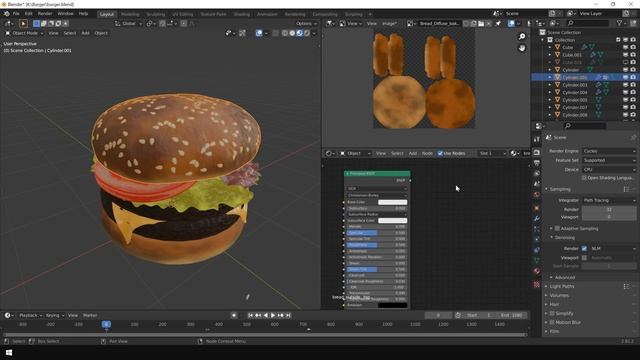Toggle Open Shading Language checkbox

(x=584, y=178)
